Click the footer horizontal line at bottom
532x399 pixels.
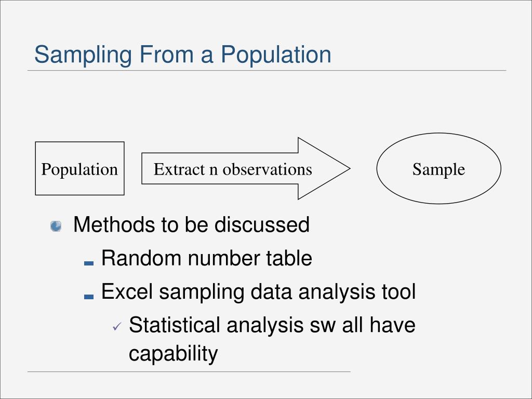click(189, 372)
